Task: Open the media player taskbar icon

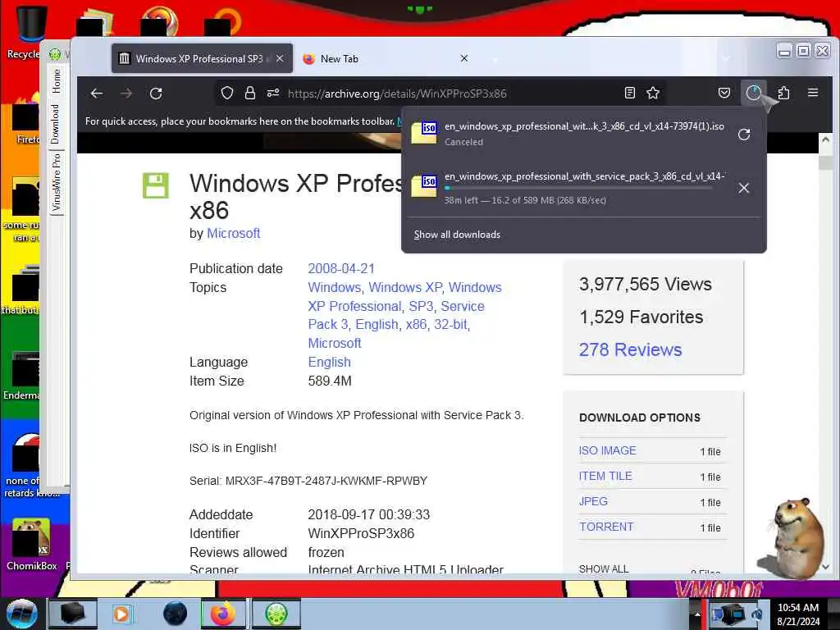Action: tap(121, 614)
